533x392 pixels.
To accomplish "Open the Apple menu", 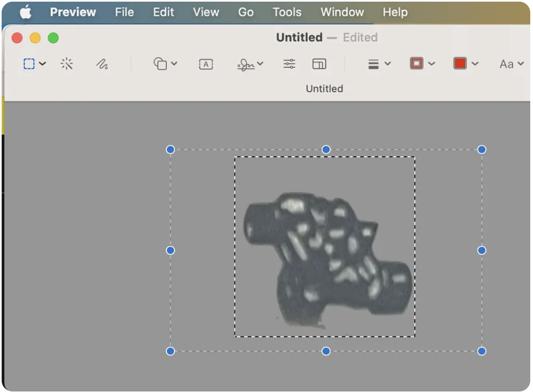I will tap(25, 12).
